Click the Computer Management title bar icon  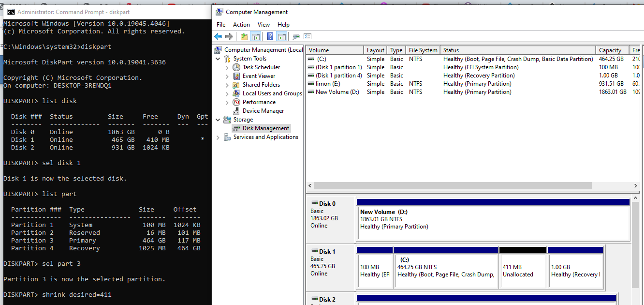219,12
